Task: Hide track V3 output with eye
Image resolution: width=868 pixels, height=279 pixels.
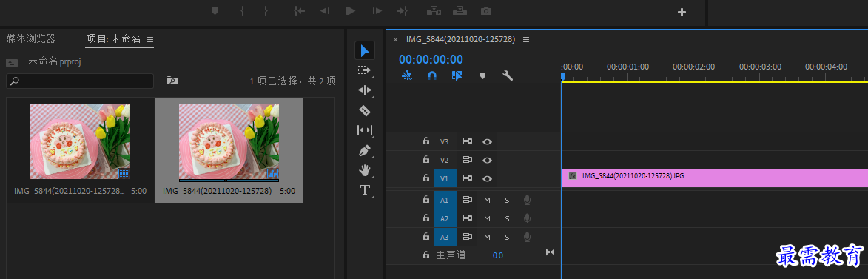Action: pyautogui.click(x=487, y=141)
